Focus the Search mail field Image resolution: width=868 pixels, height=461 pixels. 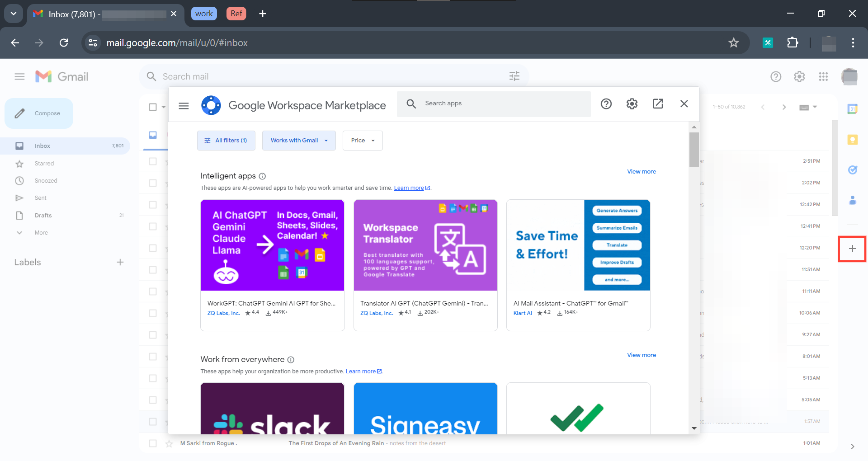(x=334, y=76)
